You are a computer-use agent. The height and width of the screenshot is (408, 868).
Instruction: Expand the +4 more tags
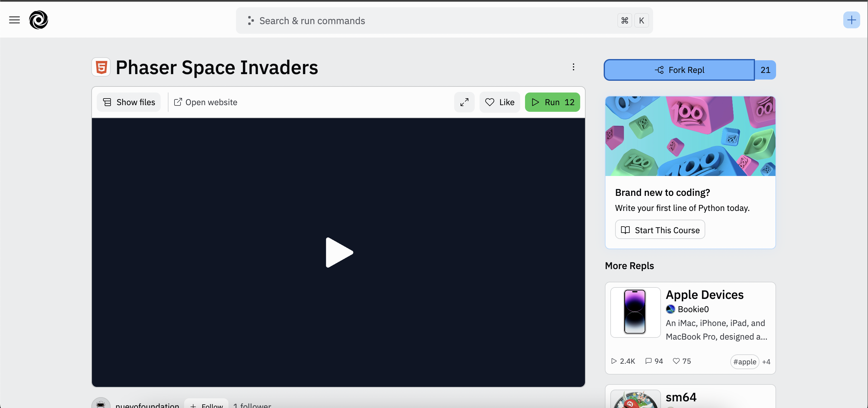(766, 362)
